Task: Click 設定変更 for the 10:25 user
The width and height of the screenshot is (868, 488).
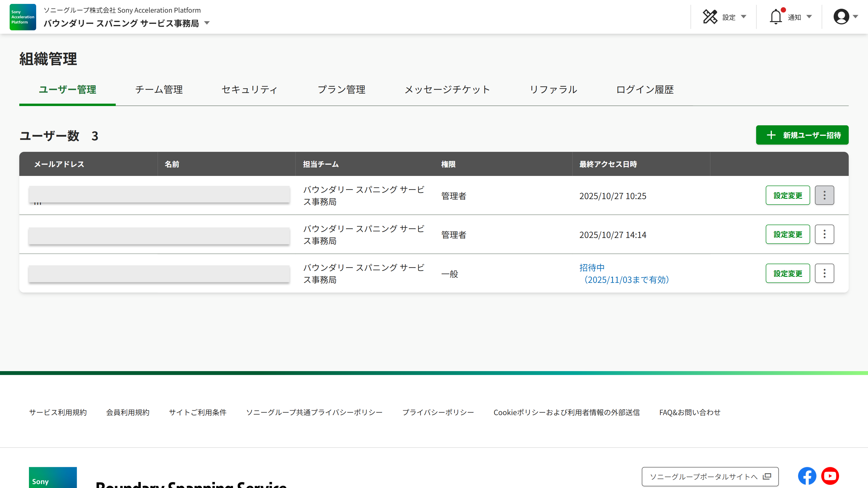Action: point(788,195)
